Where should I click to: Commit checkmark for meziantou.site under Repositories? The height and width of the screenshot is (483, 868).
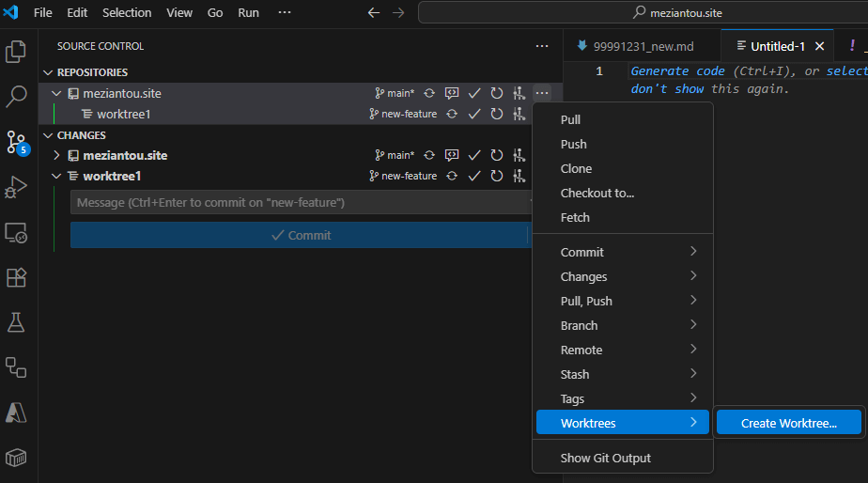[x=474, y=93]
